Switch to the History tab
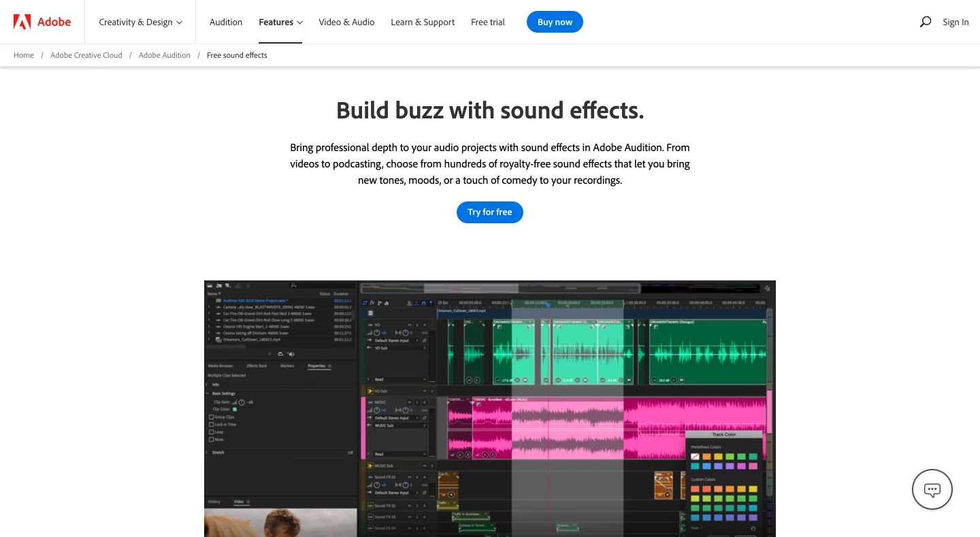 214,502
